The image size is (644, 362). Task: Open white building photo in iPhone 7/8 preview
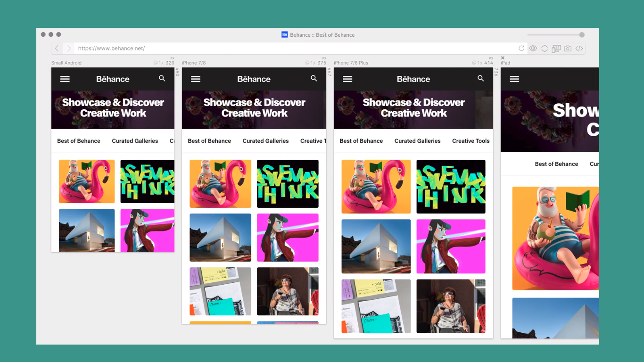point(221,238)
